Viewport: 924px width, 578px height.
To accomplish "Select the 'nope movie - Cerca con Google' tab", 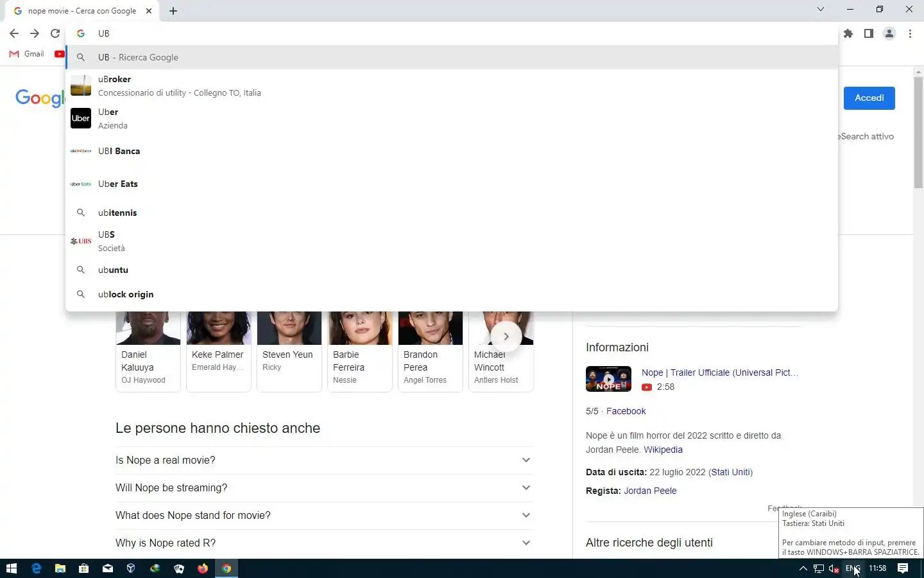I will coord(82,11).
